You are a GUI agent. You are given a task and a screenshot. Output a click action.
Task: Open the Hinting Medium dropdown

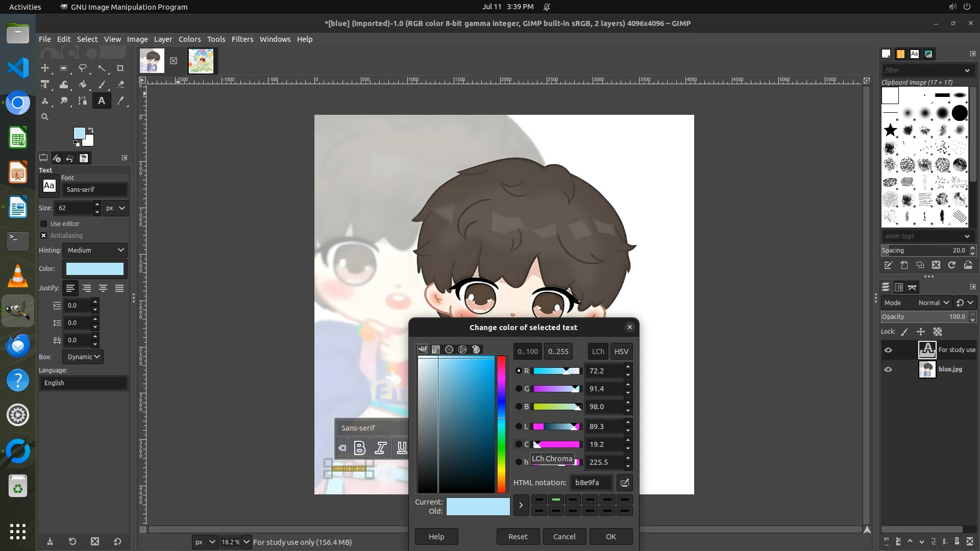point(95,250)
